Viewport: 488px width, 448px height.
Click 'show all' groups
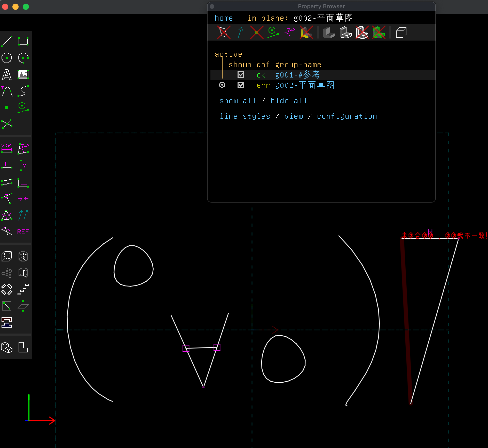(238, 101)
